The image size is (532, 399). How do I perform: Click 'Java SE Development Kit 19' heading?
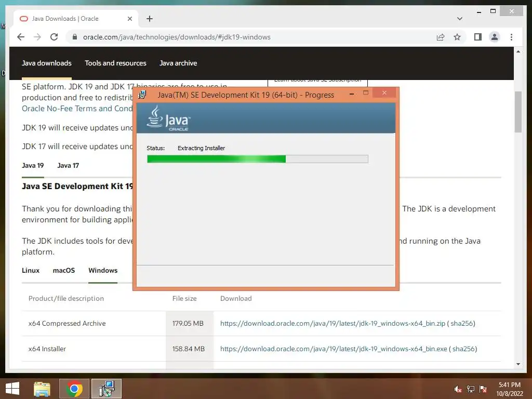pos(77,187)
